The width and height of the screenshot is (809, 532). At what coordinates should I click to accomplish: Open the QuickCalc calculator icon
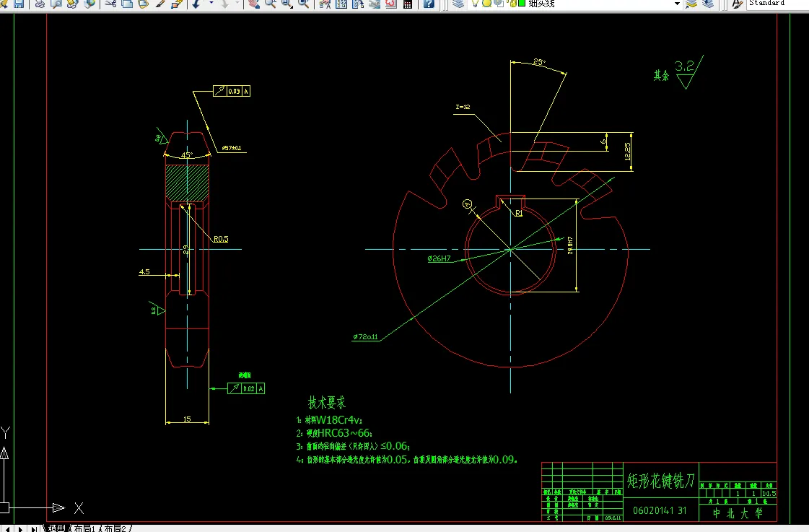pos(408,4)
